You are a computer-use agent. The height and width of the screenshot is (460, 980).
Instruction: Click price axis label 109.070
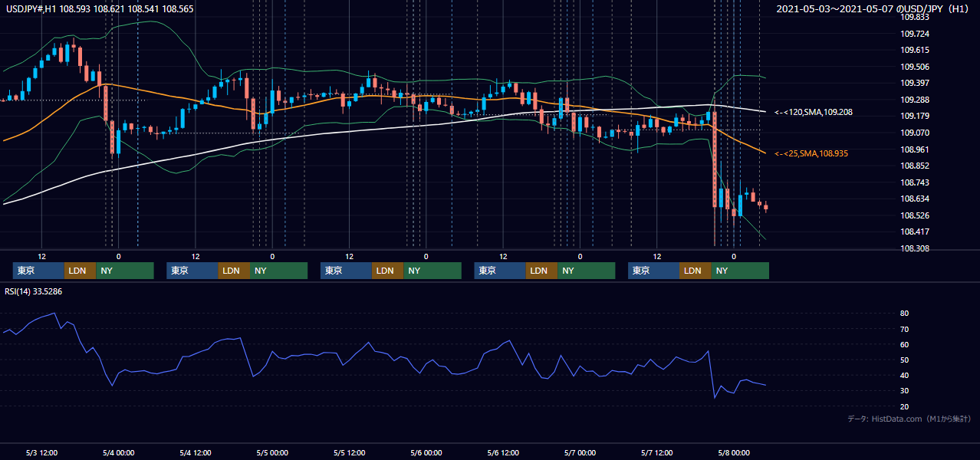[x=914, y=133]
